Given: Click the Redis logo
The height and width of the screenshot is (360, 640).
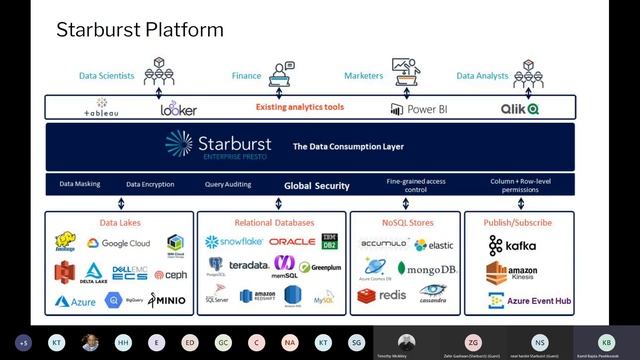Looking at the screenshot, I should (382, 296).
